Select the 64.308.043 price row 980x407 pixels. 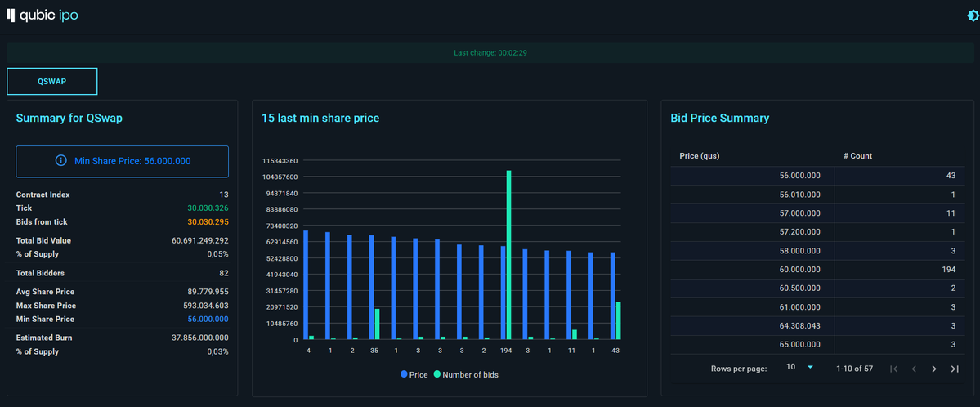point(817,326)
